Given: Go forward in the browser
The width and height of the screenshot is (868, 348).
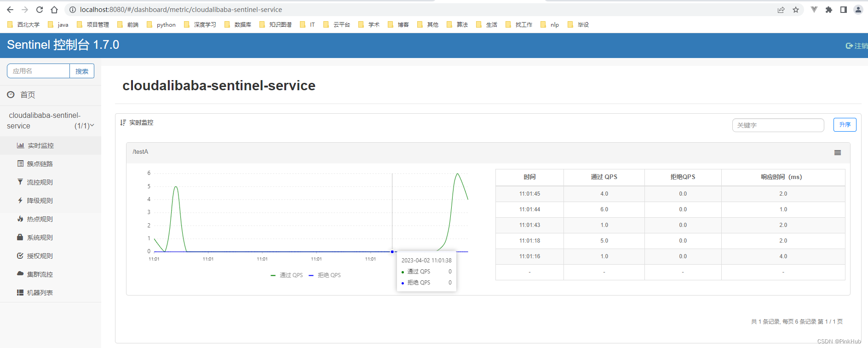Looking at the screenshot, I should click(x=25, y=10).
